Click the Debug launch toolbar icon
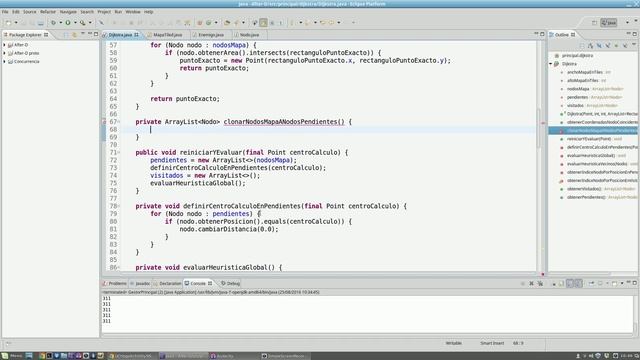 (x=53, y=23)
